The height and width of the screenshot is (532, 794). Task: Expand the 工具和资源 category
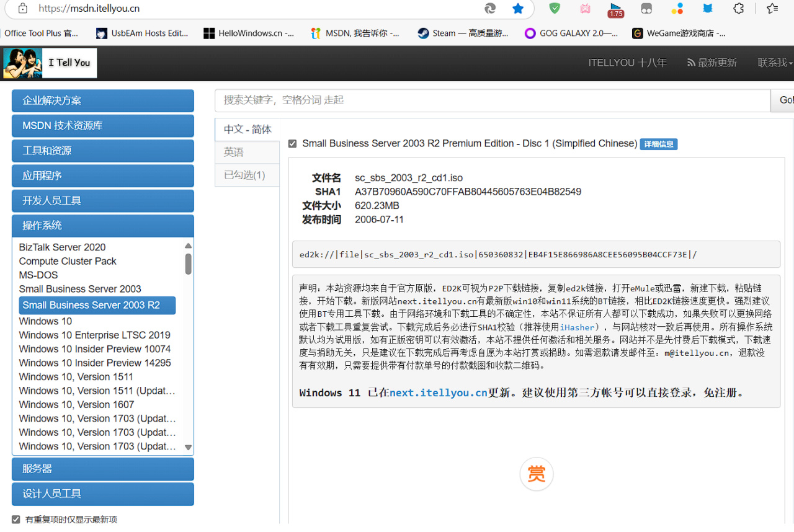click(103, 151)
